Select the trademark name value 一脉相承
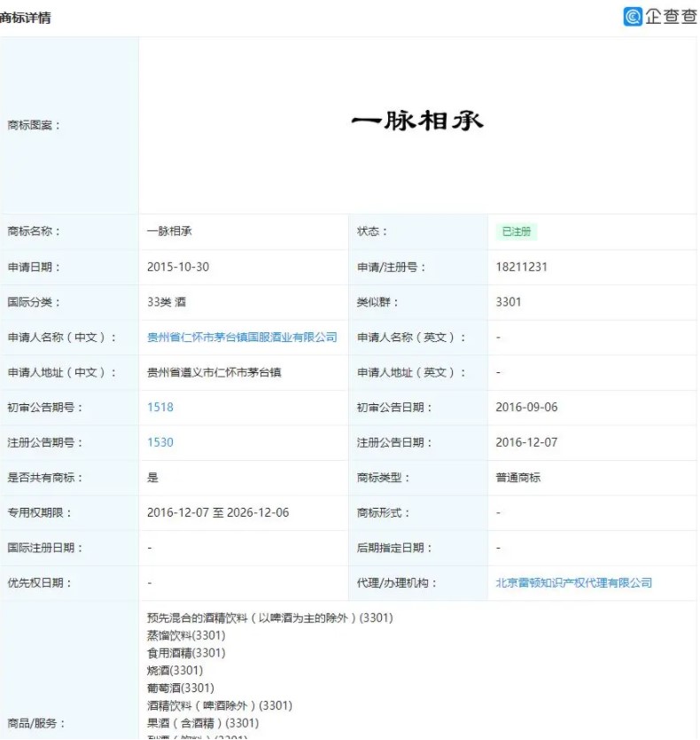This screenshot has height=740, width=700. 169,231
